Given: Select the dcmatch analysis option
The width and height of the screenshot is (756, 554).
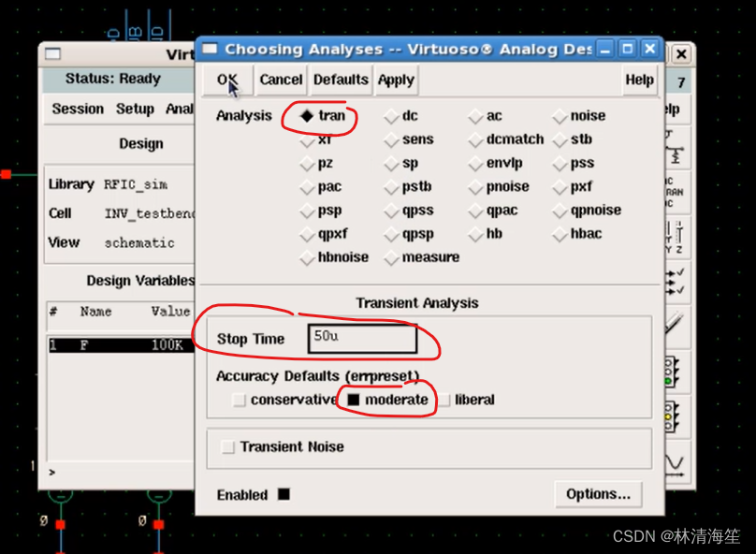Looking at the screenshot, I should click(475, 139).
